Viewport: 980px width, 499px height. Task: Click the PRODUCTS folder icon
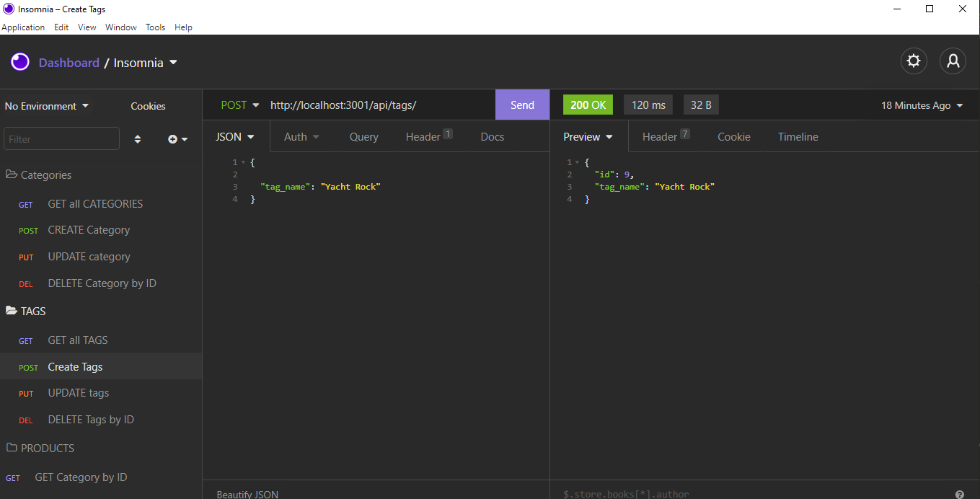point(12,448)
